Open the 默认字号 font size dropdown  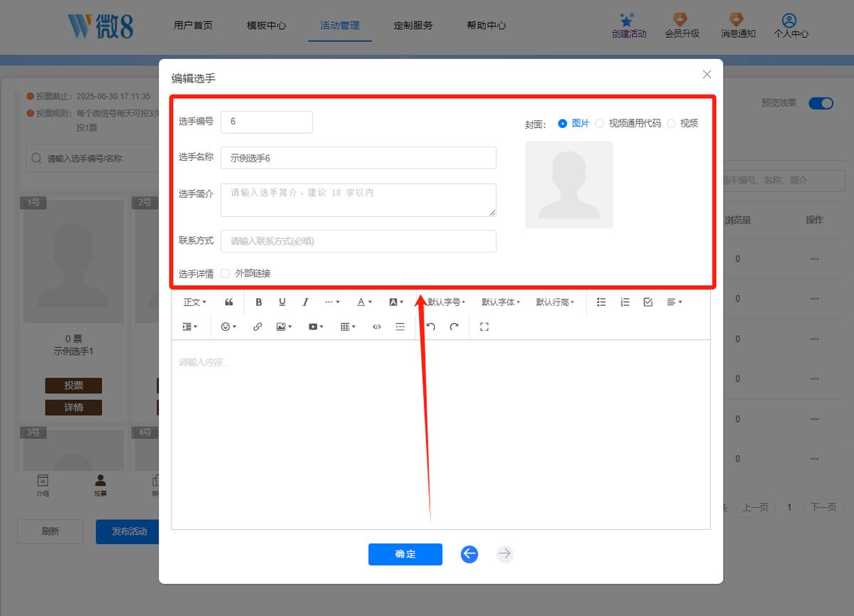tap(446, 302)
